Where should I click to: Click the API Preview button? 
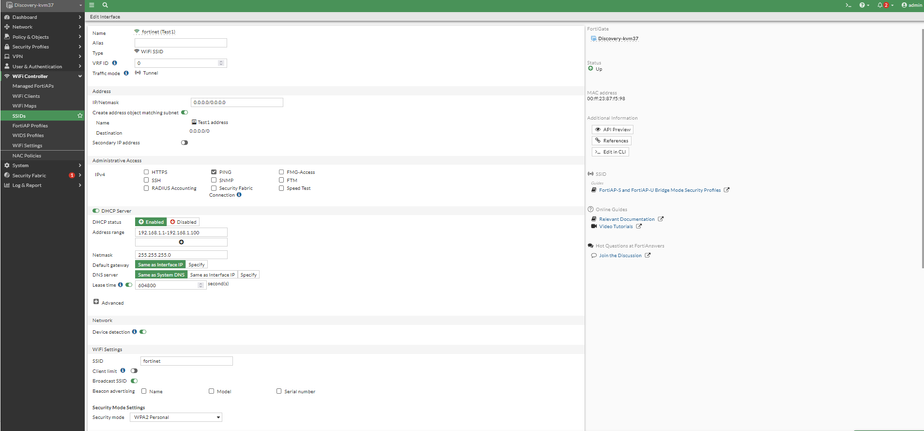[x=613, y=129]
